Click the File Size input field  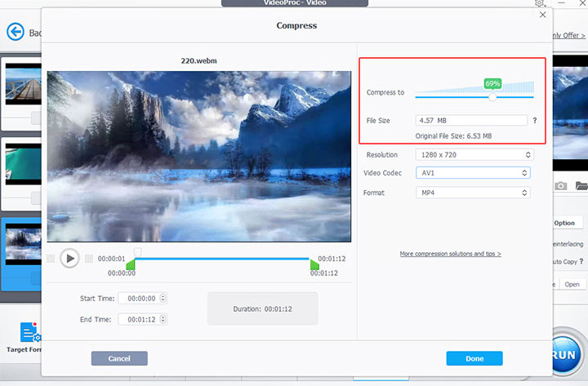471,120
